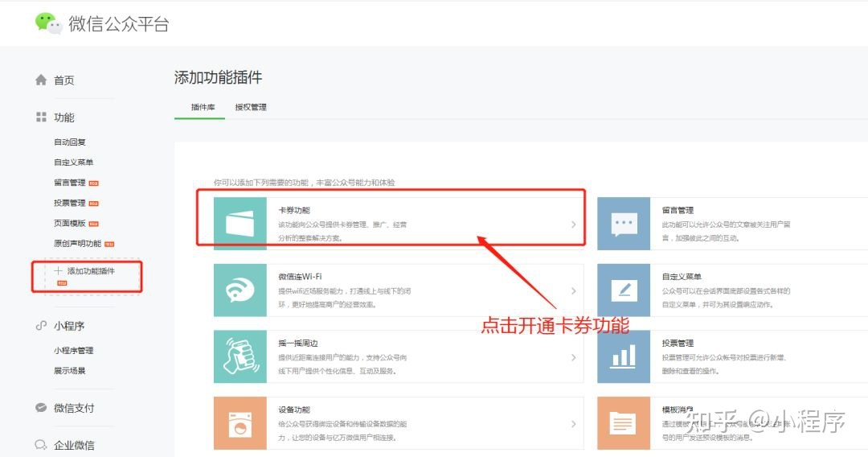Click the 模板消息 document icon

(624, 423)
